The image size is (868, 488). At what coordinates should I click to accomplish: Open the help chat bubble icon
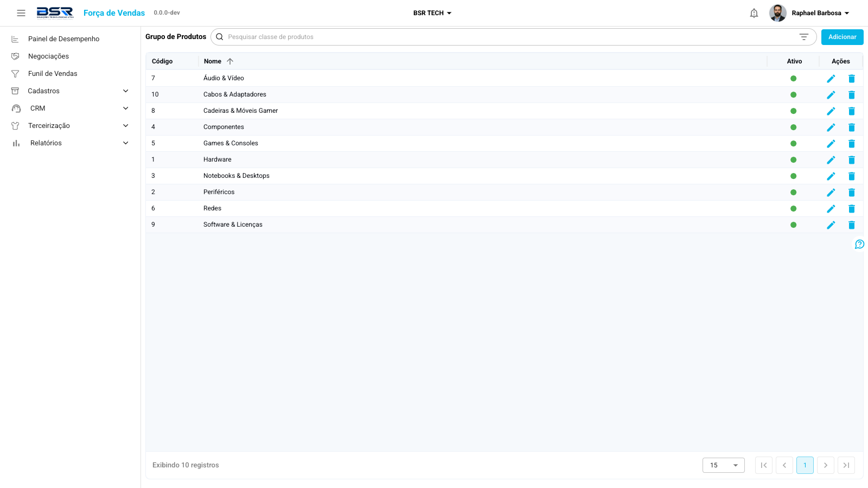860,245
